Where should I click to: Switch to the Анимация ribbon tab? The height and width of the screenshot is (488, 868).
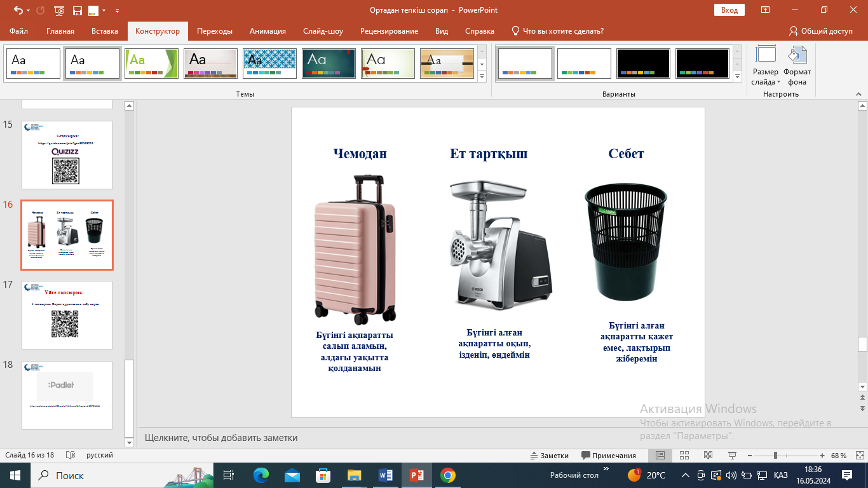pos(268,31)
